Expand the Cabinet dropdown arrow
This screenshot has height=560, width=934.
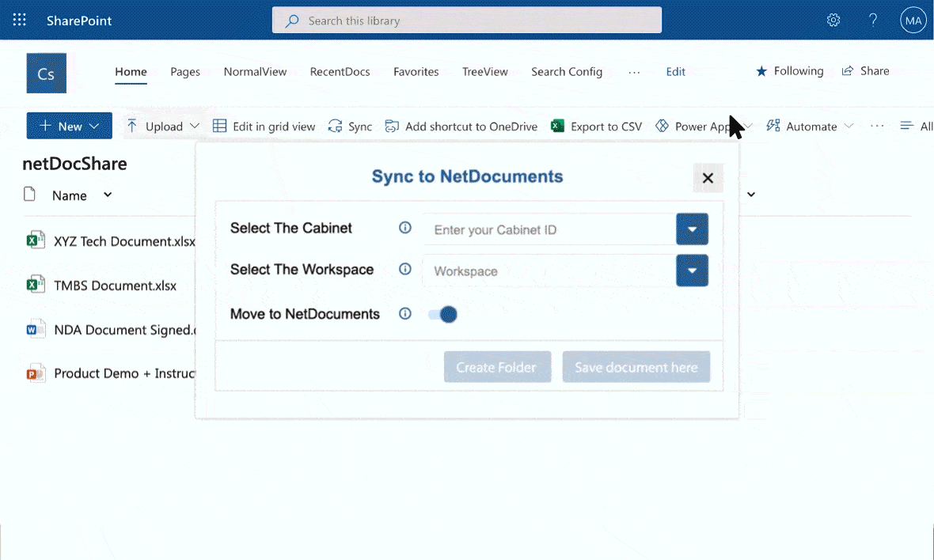[x=692, y=229]
